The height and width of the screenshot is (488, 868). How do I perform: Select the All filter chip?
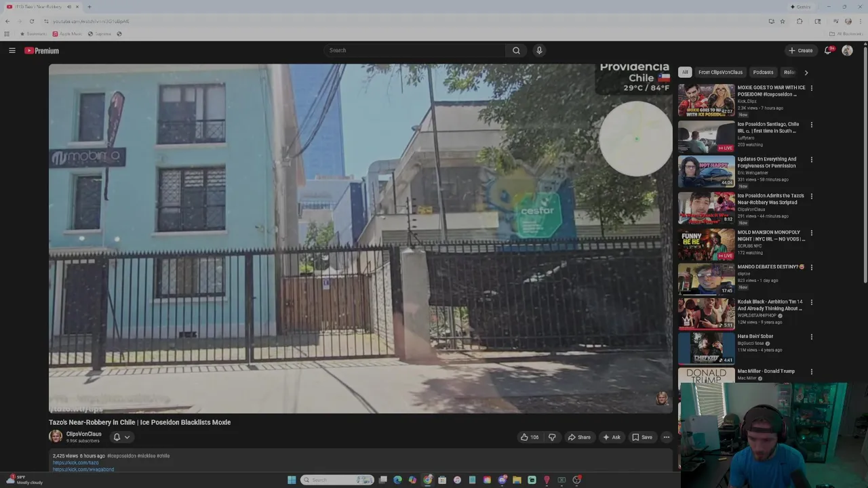coord(685,72)
